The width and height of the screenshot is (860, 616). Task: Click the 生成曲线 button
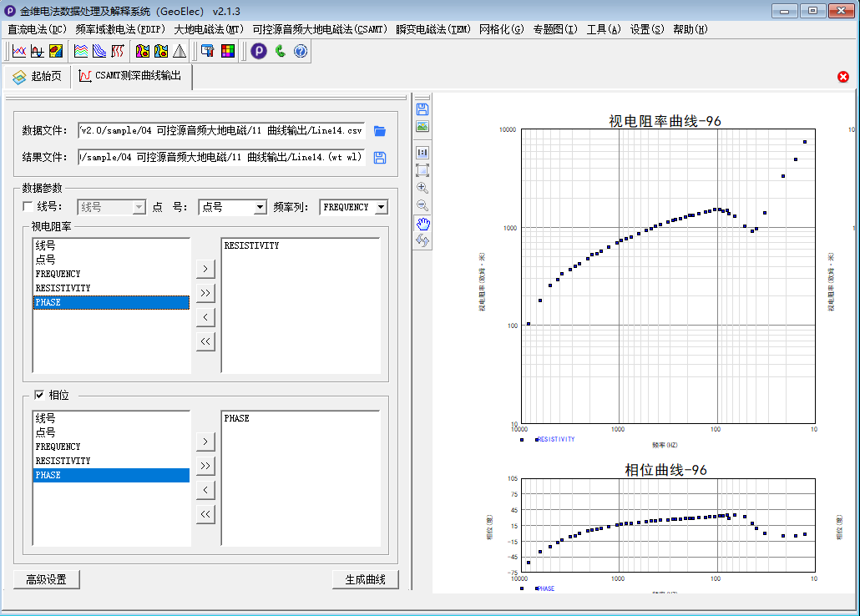365,579
